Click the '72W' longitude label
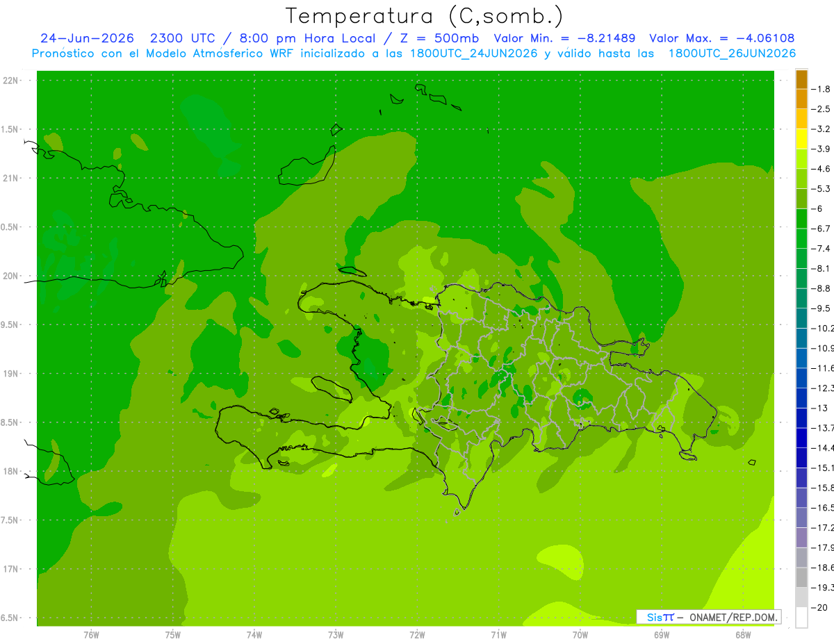This screenshot has width=834, height=644. (417, 635)
